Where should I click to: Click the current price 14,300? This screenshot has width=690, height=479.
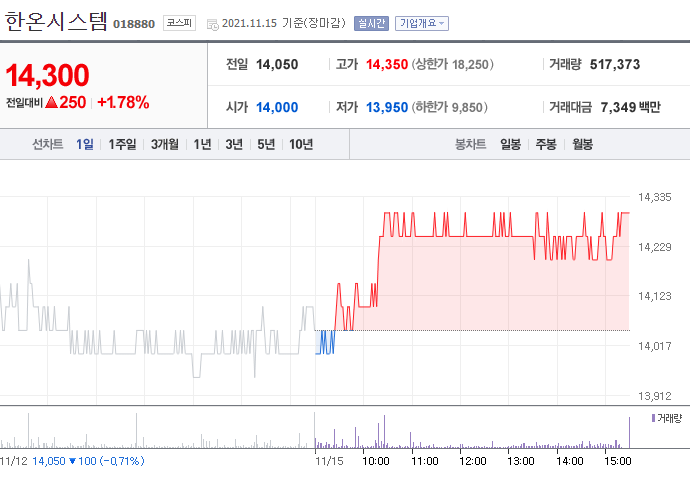(48, 75)
